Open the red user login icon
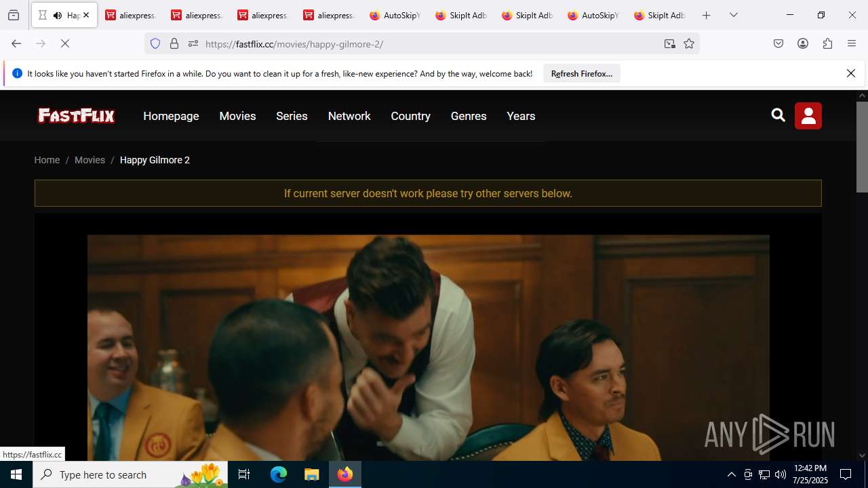 (808, 116)
